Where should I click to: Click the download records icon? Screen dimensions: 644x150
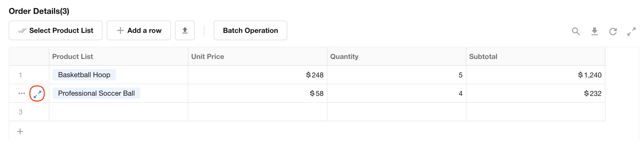[594, 31]
